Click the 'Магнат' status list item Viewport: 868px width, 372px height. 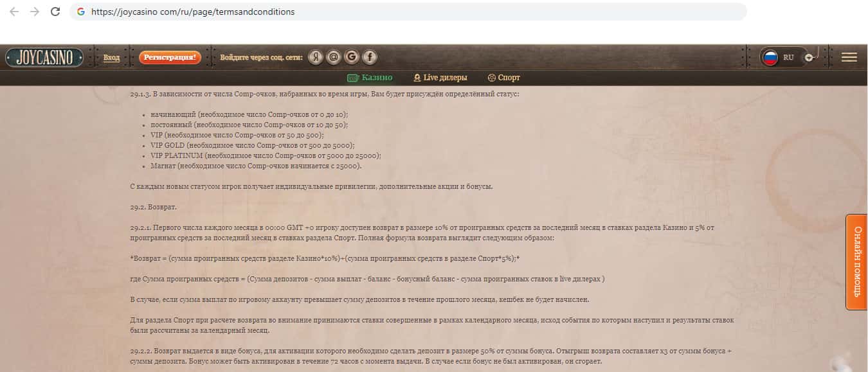click(x=256, y=166)
